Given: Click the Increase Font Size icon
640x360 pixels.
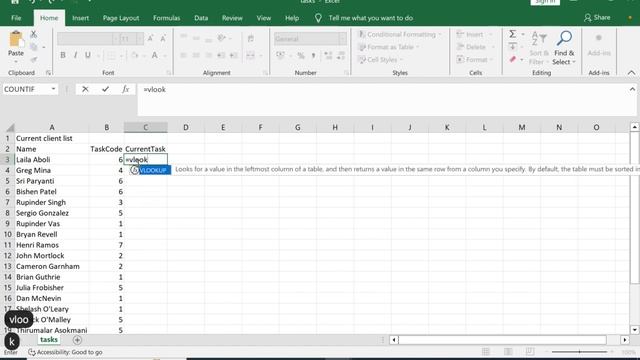Looking at the screenshot, I should pyautogui.click(x=150, y=39).
